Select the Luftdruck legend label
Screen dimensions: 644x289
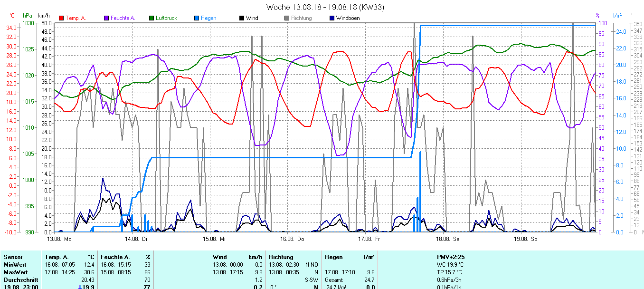click(x=166, y=18)
